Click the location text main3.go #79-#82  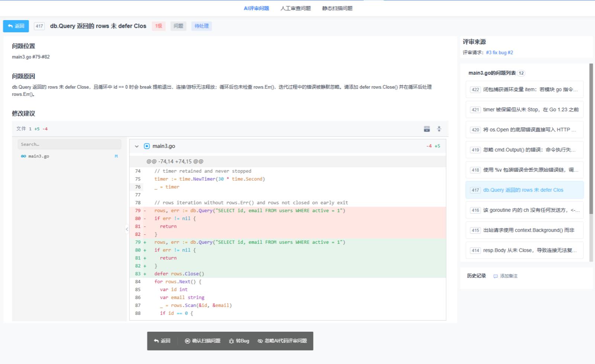pos(30,57)
